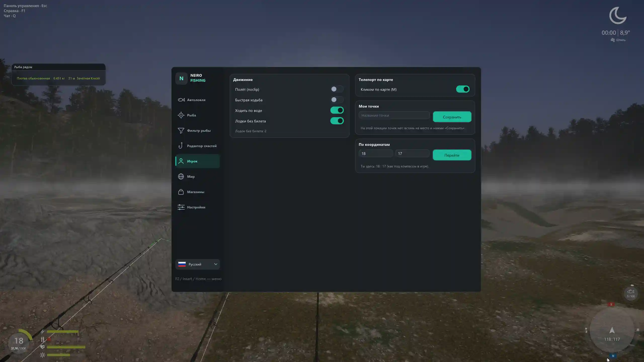Click the Редактор снастей hook icon
This screenshot has width=644, height=362.
click(181, 146)
